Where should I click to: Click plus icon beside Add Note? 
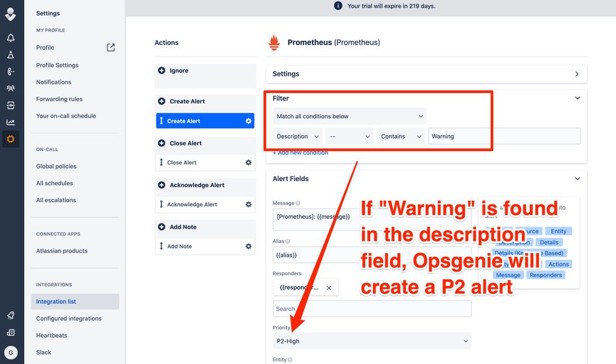[x=162, y=227]
